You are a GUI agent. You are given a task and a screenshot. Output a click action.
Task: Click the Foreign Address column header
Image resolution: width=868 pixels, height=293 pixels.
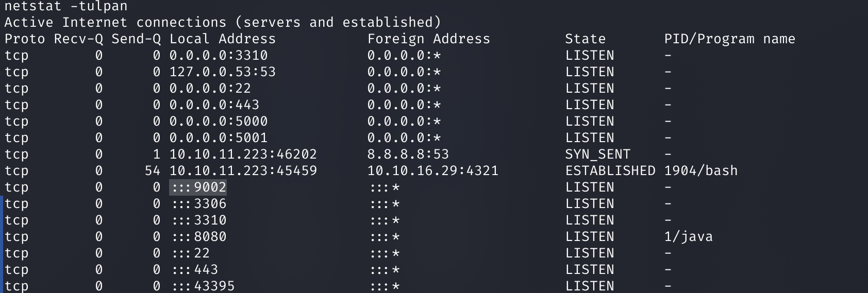pyautogui.click(x=429, y=39)
